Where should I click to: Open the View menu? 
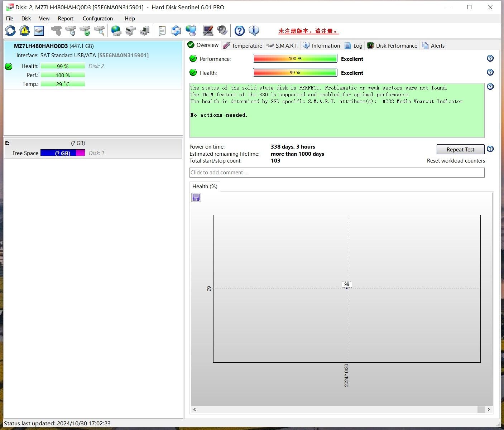click(44, 19)
